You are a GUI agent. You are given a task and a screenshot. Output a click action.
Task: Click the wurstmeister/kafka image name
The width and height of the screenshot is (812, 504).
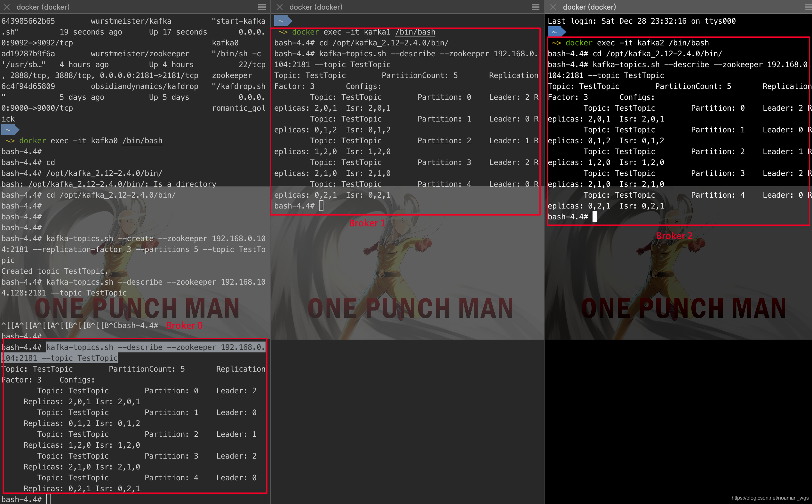coord(131,21)
